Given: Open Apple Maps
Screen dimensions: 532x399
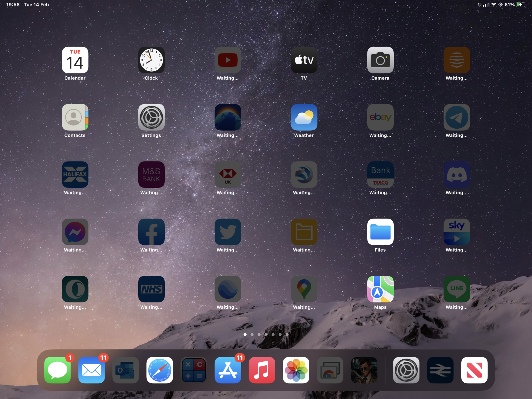Looking at the screenshot, I should click(x=380, y=289).
